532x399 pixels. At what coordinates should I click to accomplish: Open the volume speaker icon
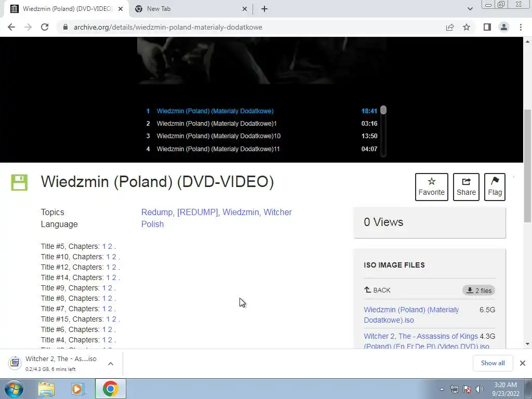tap(480, 389)
